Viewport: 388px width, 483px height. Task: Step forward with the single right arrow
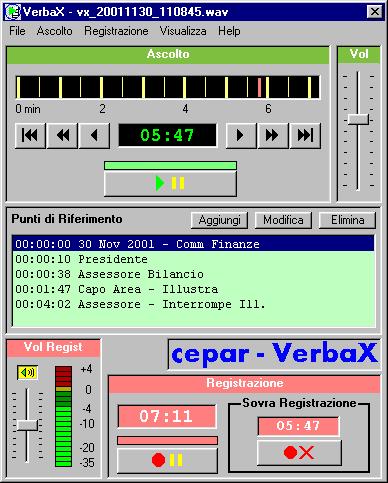[241, 135]
